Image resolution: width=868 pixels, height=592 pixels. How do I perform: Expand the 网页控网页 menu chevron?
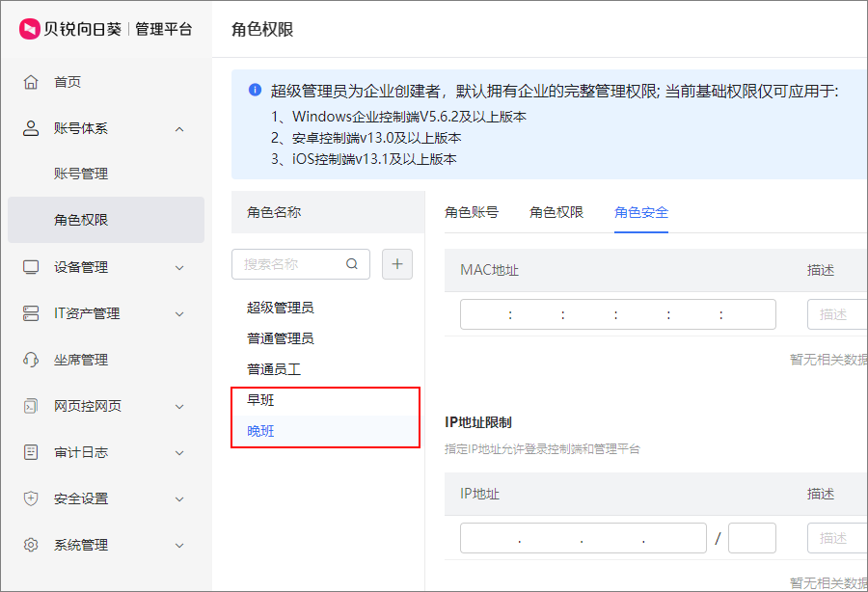[x=179, y=407]
